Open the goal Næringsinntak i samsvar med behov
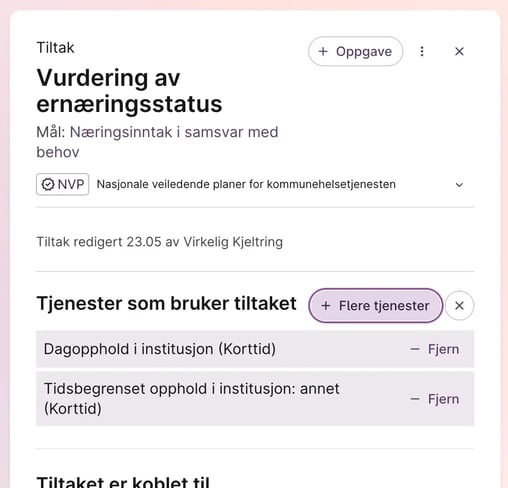The image size is (508, 488). [157, 142]
